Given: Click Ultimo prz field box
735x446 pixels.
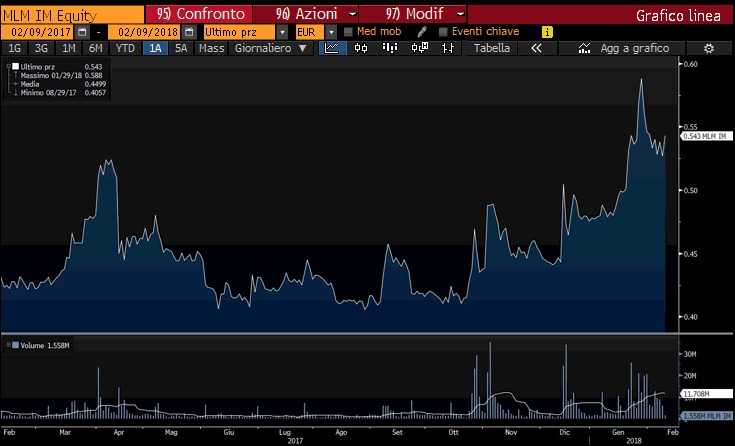Looking at the screenshot, I should tap(240, 32).
